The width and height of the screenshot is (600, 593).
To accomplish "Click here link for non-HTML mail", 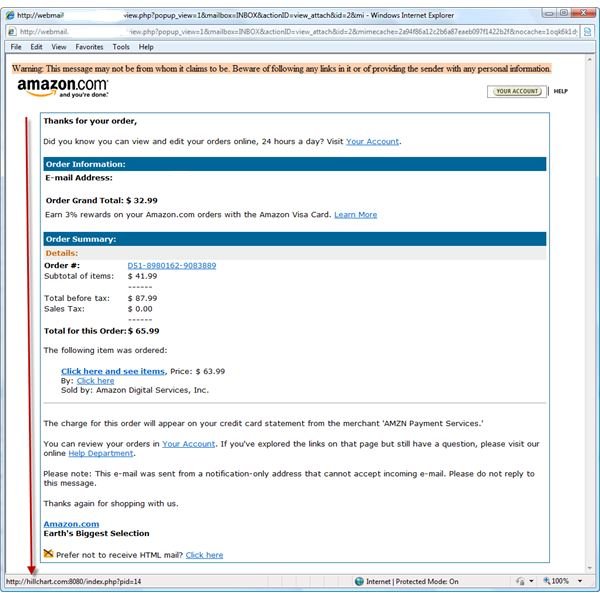I will coord(204,555).
